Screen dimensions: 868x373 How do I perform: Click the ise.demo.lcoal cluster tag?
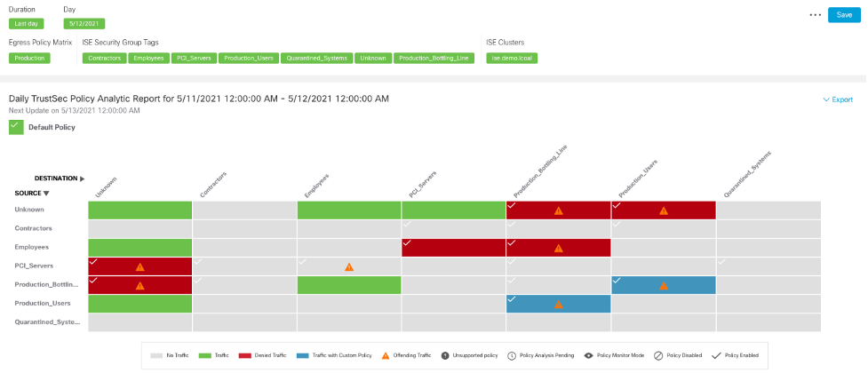(x=512, y=58)
